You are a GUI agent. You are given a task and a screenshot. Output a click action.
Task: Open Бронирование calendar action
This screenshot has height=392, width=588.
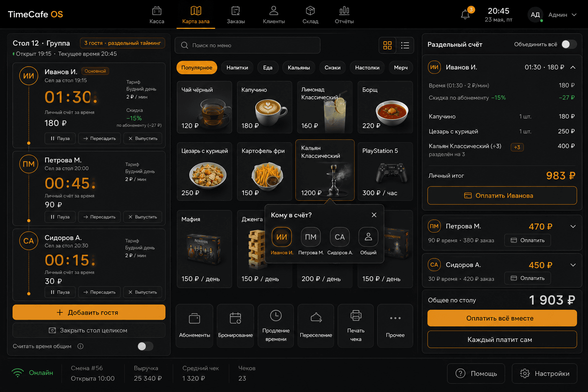click(235, 326)
